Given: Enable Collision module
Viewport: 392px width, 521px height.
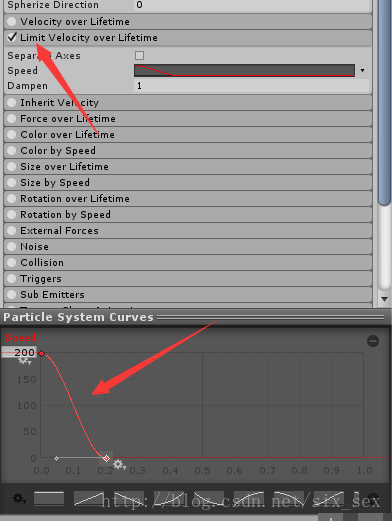Looking at the screenshot, I should 12,262.
